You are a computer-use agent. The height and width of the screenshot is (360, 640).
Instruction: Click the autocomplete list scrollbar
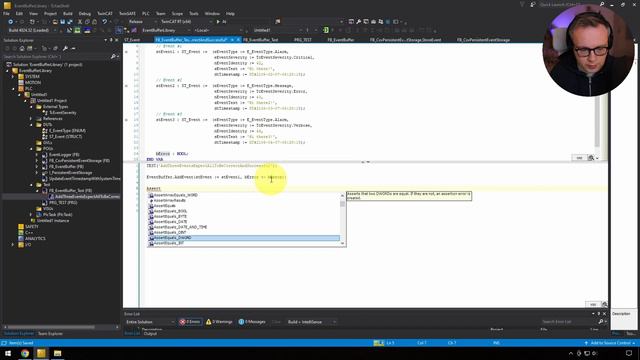pyautogui.click(x=342, y=220)
